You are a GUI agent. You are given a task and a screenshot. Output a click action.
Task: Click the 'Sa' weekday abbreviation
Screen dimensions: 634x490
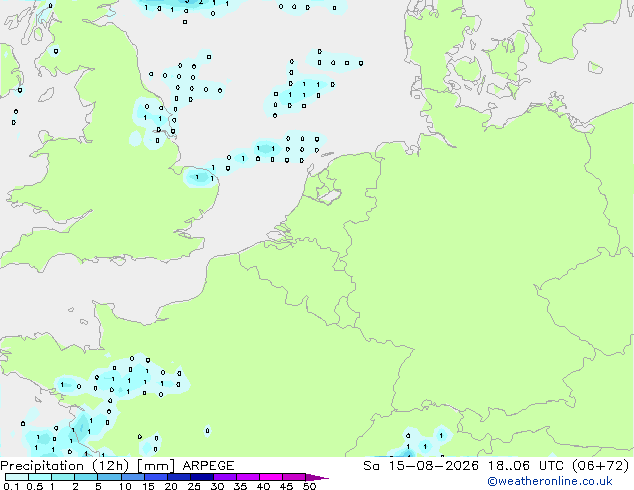pyautogui.click(x=371, y=466)
